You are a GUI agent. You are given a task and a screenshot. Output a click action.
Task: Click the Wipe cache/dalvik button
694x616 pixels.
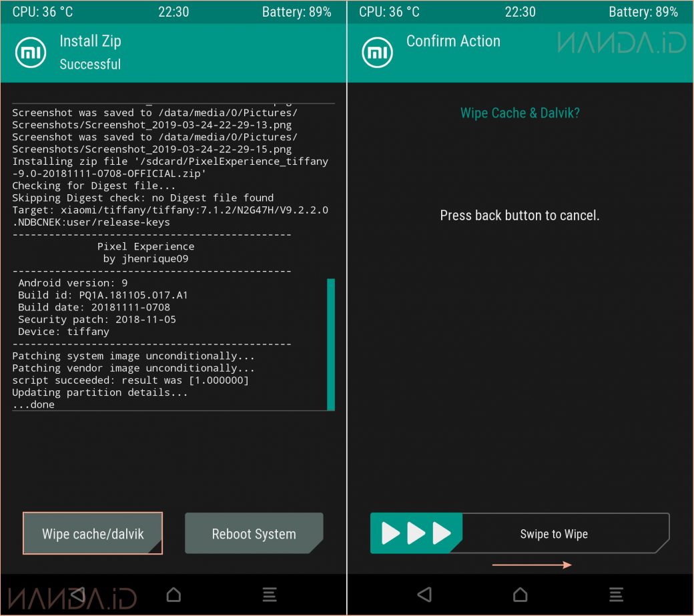pos(93,533)
